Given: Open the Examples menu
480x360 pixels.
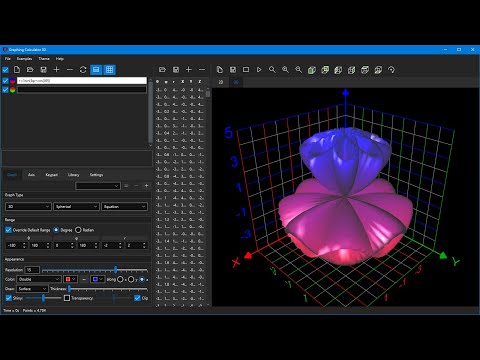Looking at the screenshot, I should pos(25,59).
